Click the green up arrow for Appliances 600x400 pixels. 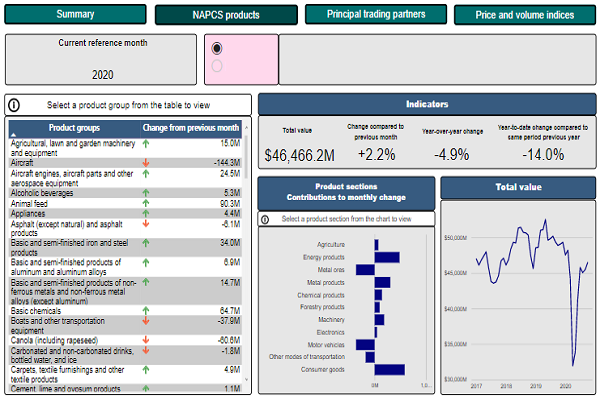147,213
